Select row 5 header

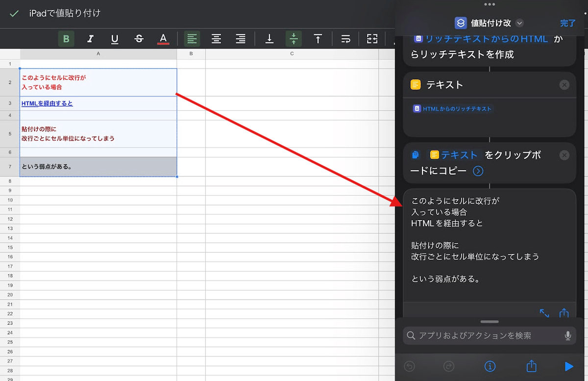(10, 133)
